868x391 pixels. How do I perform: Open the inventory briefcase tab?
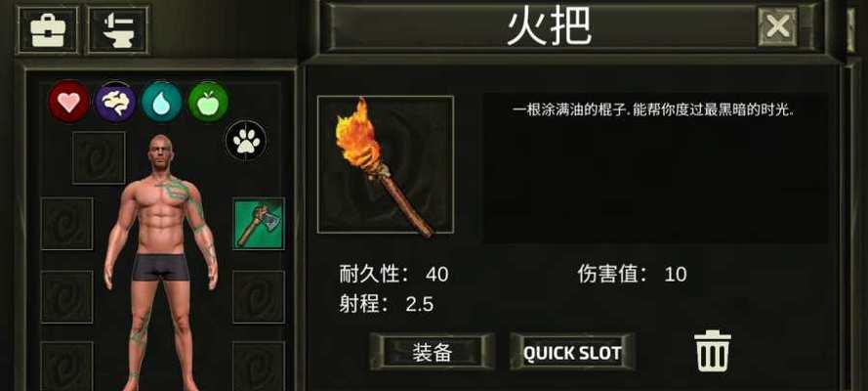[x=48, y=30]
